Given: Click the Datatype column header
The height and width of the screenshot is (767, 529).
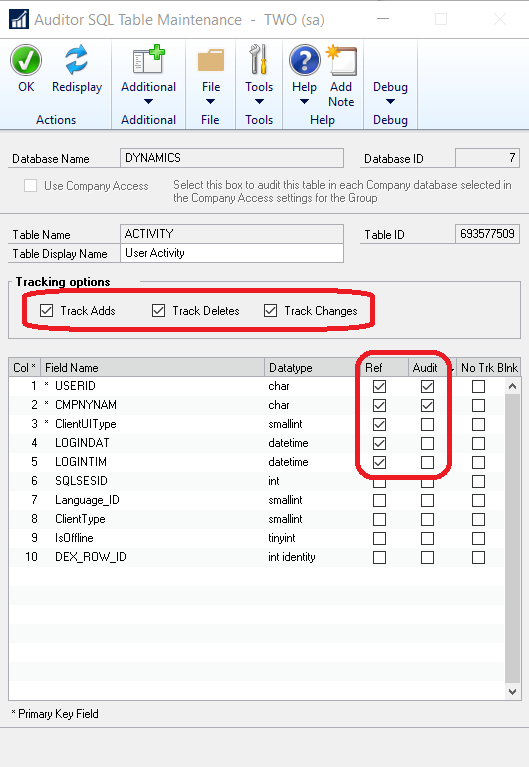Looking at the screenshot, I should click(x=312, y=367).
